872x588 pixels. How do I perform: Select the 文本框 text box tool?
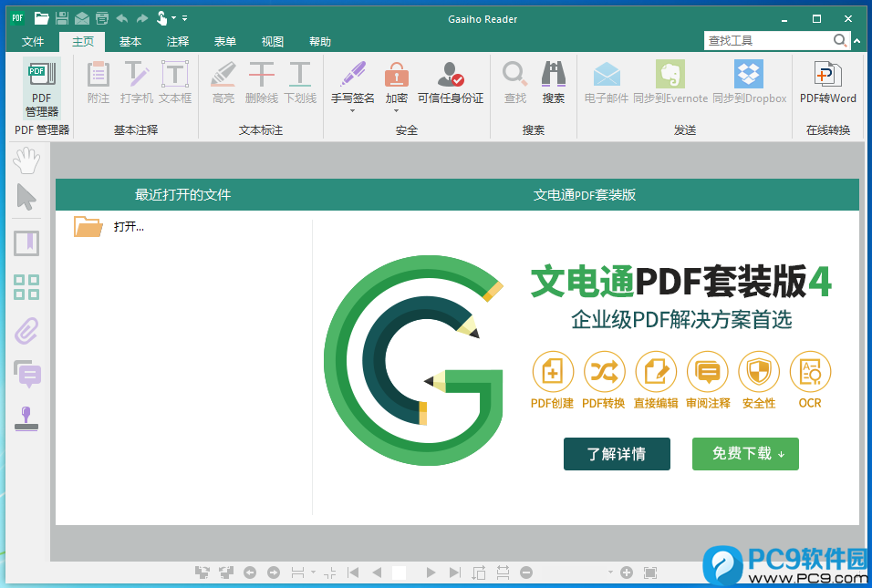(175, 83)
